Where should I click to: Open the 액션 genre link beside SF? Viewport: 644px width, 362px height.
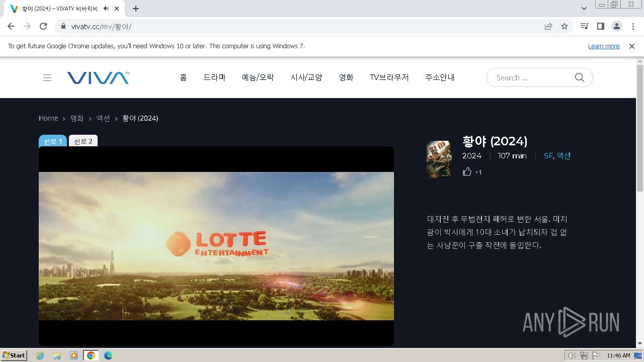tap(563, 156)
